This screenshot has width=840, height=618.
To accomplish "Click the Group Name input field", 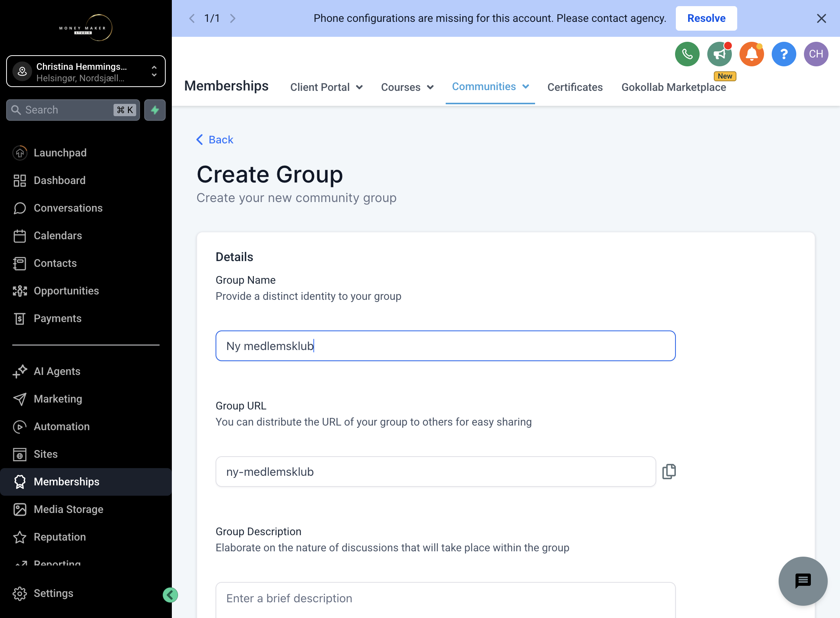I will point(445,346).
